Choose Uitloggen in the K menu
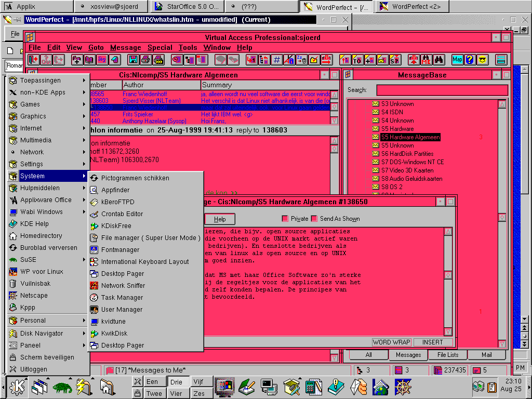Viewport: 532px width, 399px height. (x=47, y=369)
